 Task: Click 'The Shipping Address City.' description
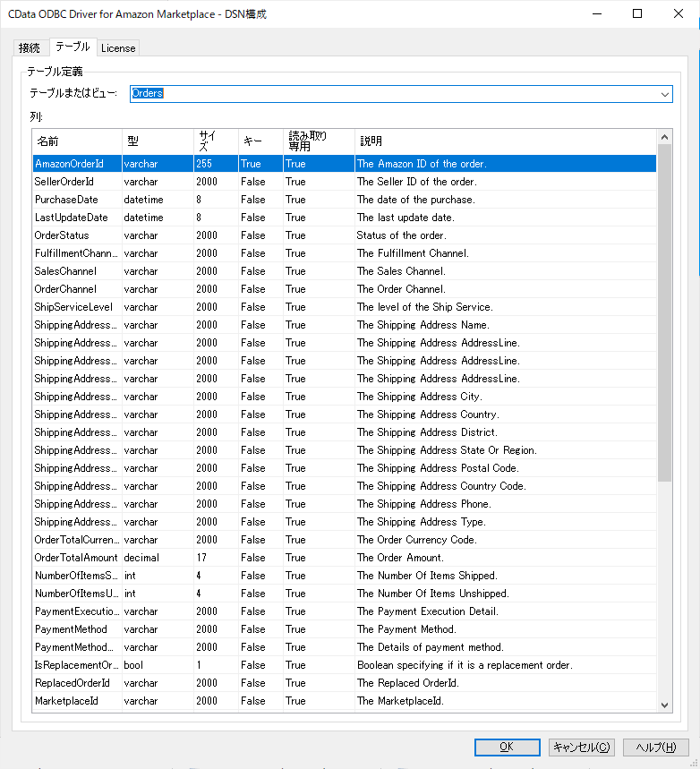(420, 397)
